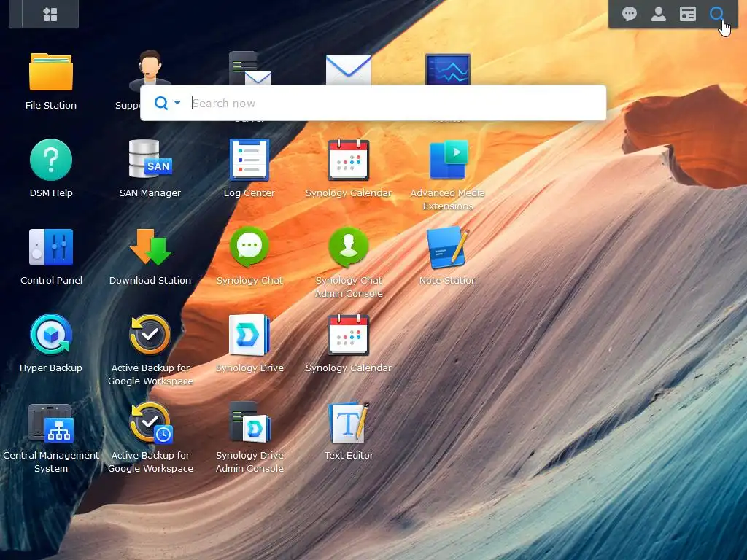Open the Resource Monitor graph icon
Image resolution: width=747 pixels, height=560 pixels.
coord(448,69)
